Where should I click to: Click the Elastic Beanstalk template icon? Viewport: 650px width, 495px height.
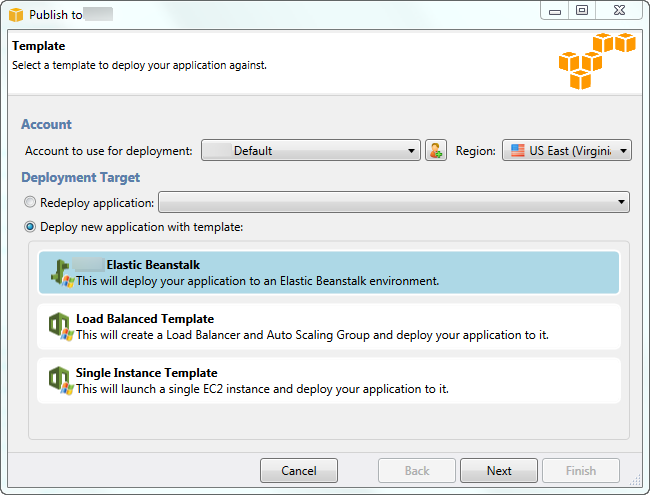pyautogui.click(x=62, y=272)
